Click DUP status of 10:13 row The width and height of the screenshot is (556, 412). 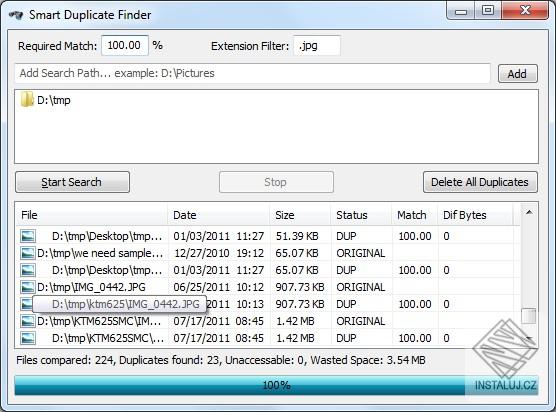346,304
